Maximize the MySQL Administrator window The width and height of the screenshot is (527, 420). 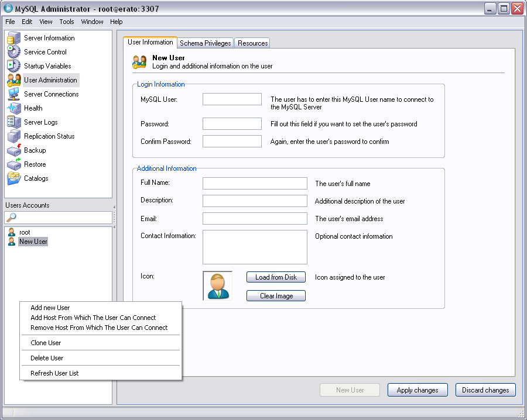pos(504,8)
